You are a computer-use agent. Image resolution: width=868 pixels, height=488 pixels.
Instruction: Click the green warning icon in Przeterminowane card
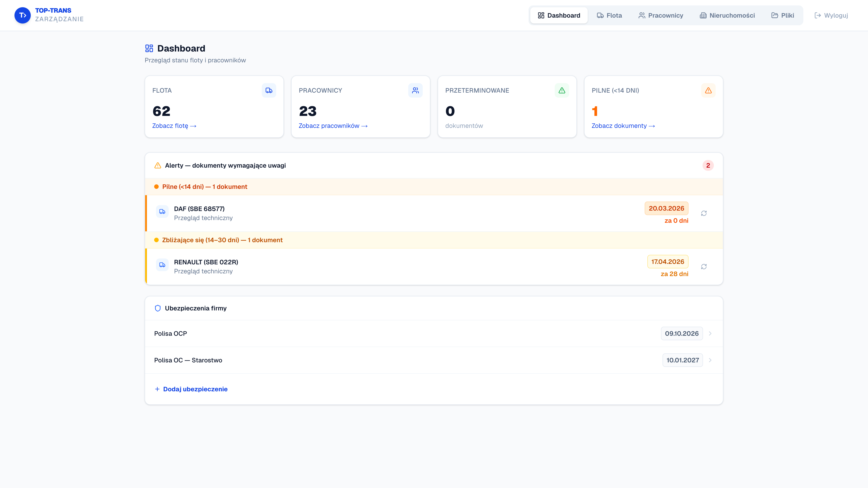click(562, 90)
